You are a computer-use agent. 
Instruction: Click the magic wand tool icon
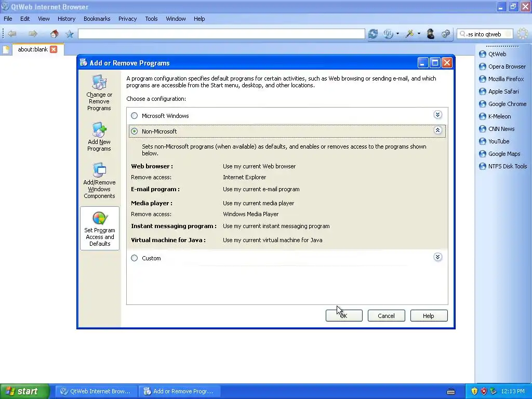click(409, 34)
